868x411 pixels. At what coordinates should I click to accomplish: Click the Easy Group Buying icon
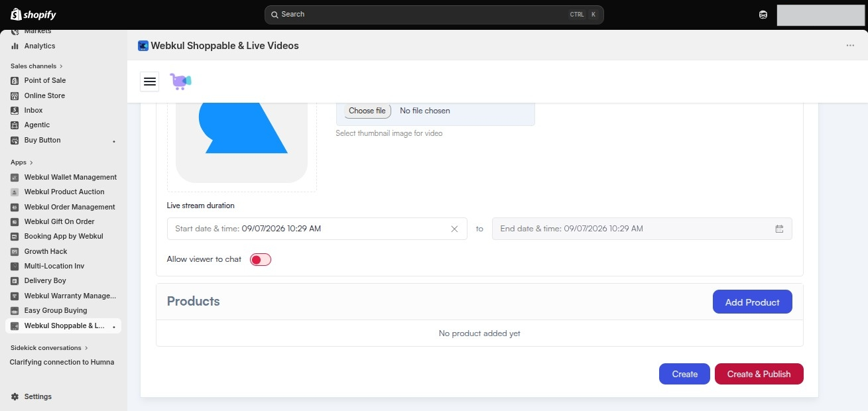(x=15, y=310)
